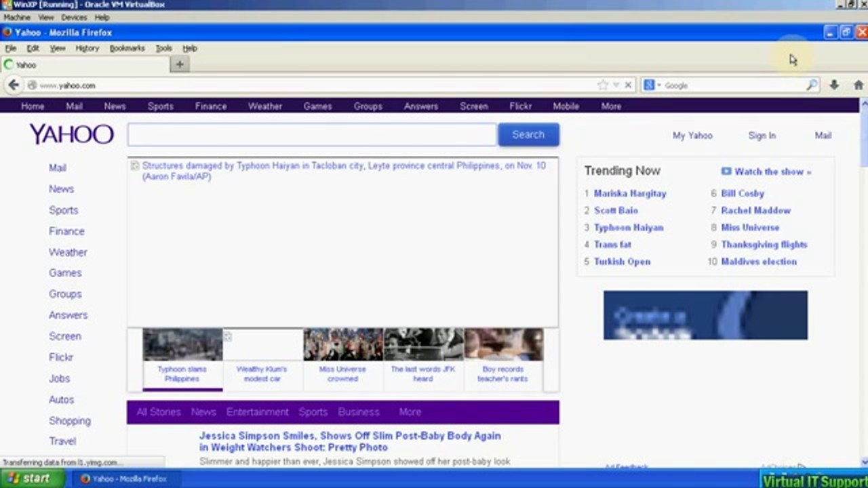Click the browser Back arrow button

pos(14,85)
